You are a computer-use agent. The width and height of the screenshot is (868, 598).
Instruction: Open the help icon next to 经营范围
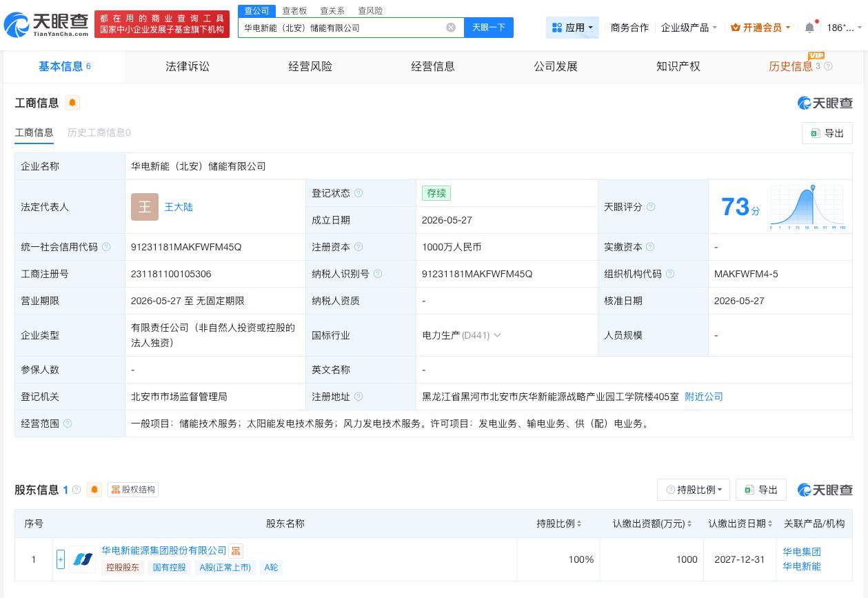(x=68, y=423)
